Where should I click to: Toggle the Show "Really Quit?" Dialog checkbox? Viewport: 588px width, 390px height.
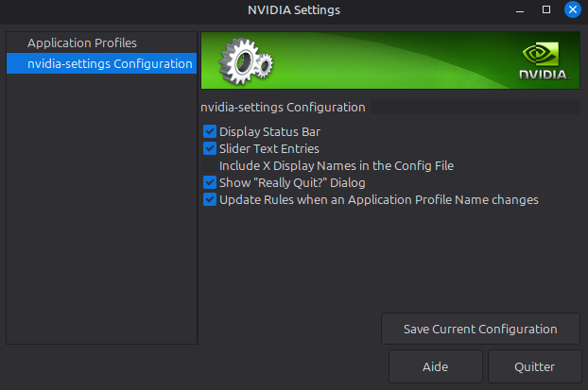210,182
